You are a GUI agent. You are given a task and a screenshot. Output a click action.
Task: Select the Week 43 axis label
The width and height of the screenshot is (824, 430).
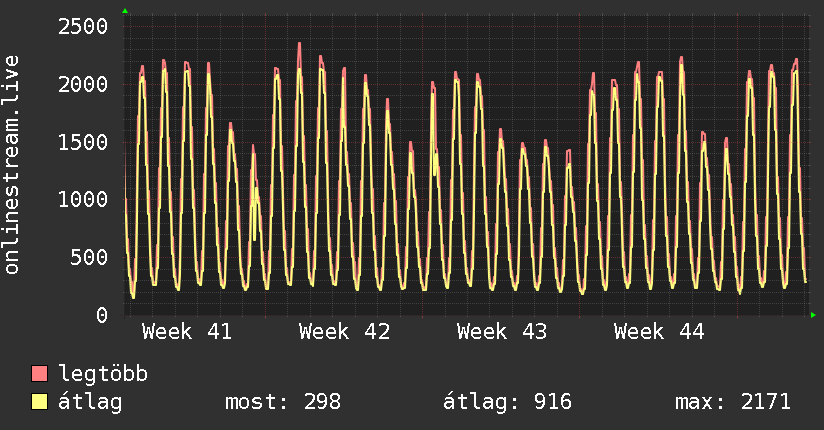coord(502,331)
